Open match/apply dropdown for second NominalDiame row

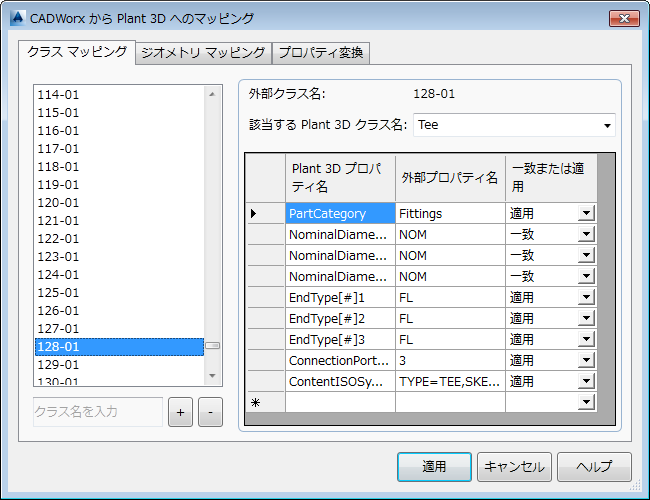coord(586,255)
